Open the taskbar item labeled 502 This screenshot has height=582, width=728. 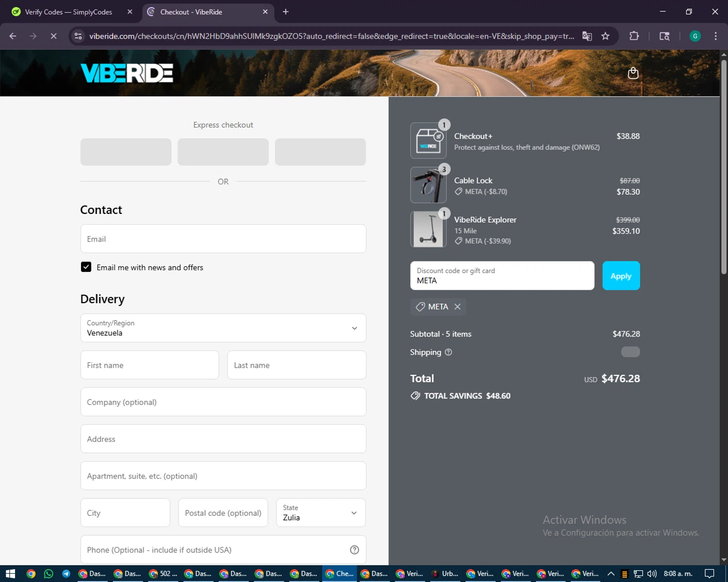[163, 574]
